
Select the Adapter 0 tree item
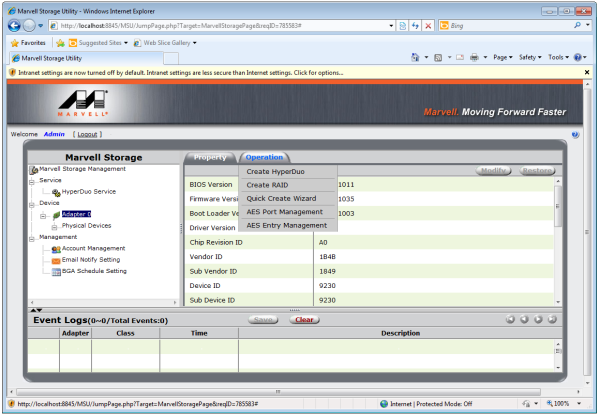click(76, 214)
